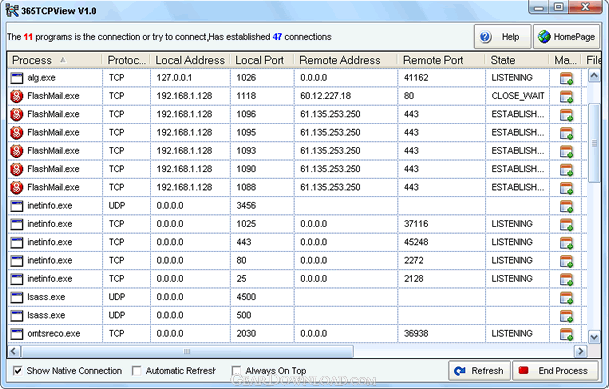The width and height of the screenshot is (609, 389).
Task: Click the red FlashMail icon on port 1096 row
Action: pos(17,114)
